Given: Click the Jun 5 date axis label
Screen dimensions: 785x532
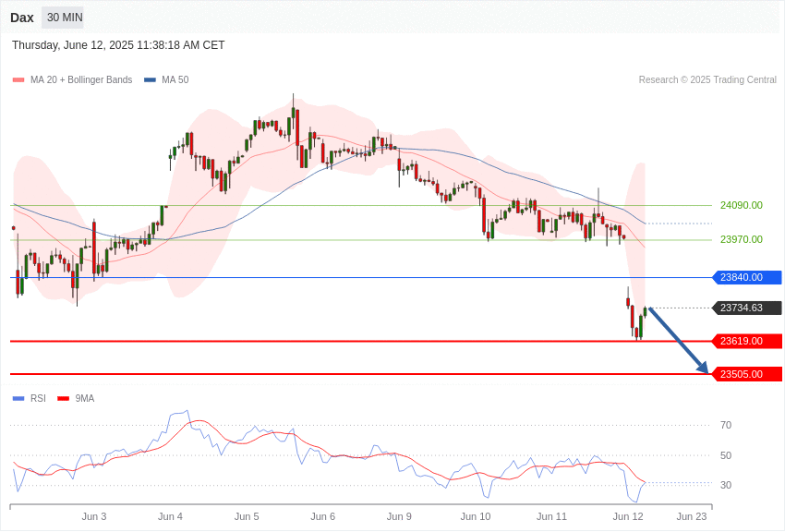Looking at the screenshot, I should 247,516.
